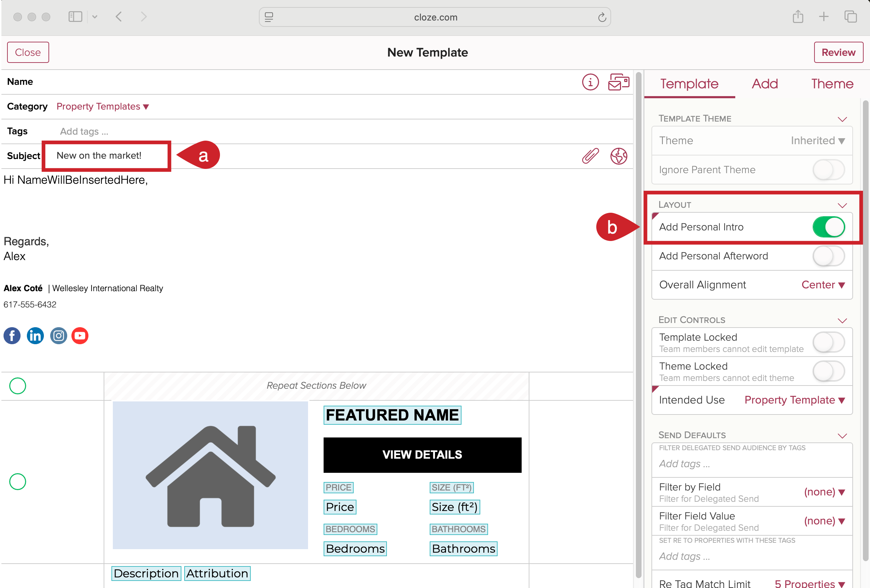The image size is (870, 588).
Task: Select the house placeholder image
Action: 210,475
